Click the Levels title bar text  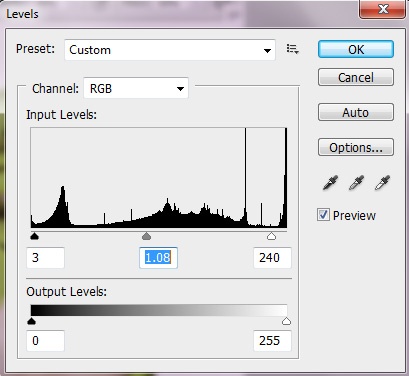pos(22,14)
